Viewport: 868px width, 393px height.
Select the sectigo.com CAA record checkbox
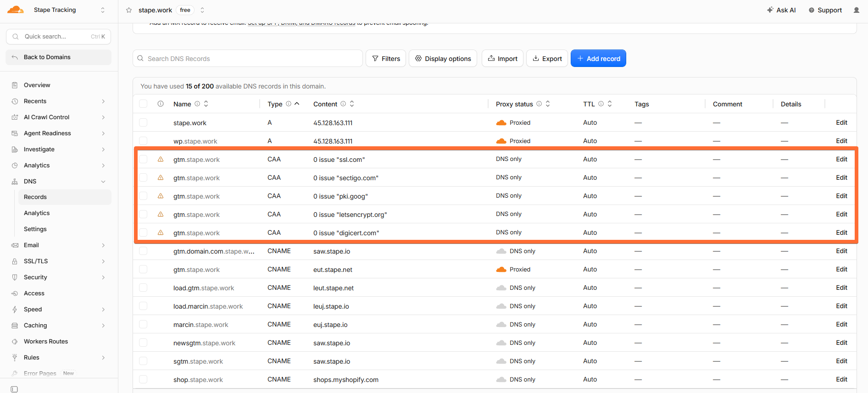tap(143, 177)
